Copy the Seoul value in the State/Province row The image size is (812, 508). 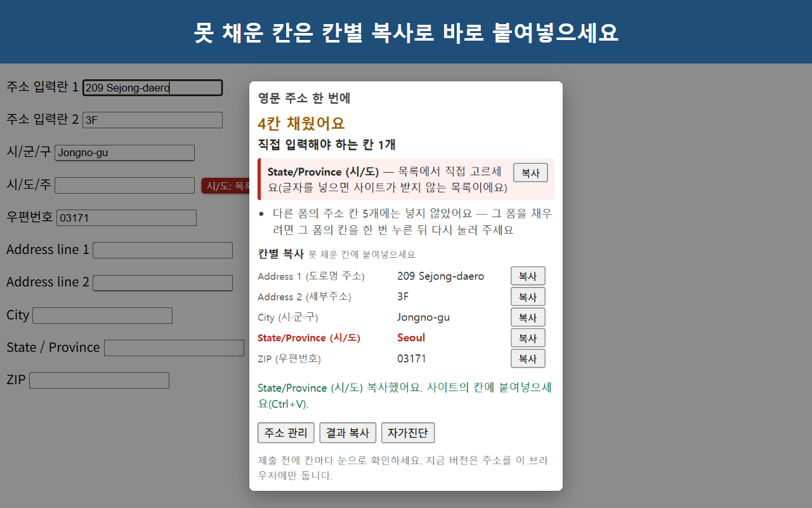(x=528, y=338)
